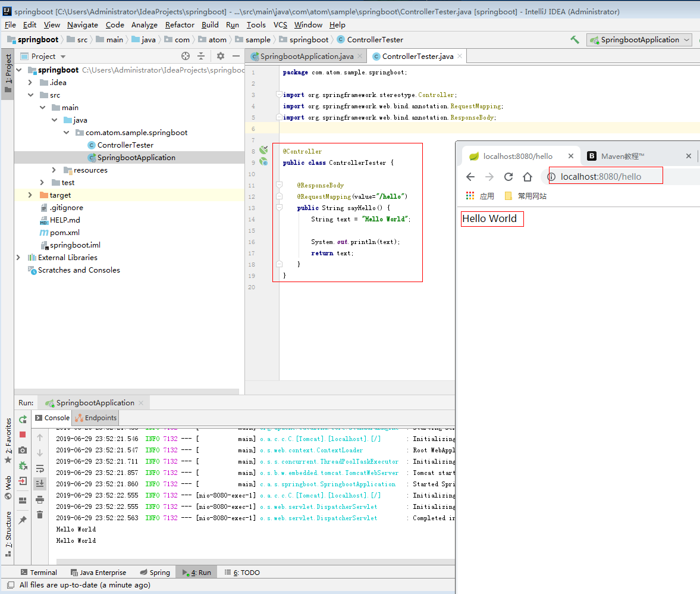700x594 pixels.
Task: Toggle scroll to end in console
Action: (40, 483)
